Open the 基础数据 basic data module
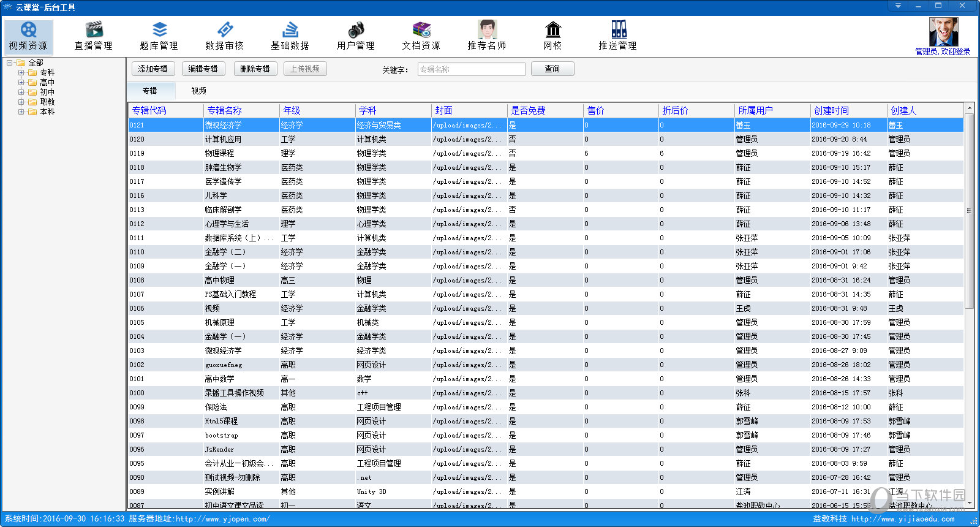Viewport: 980px width, 527px height. tap(290, 36)
